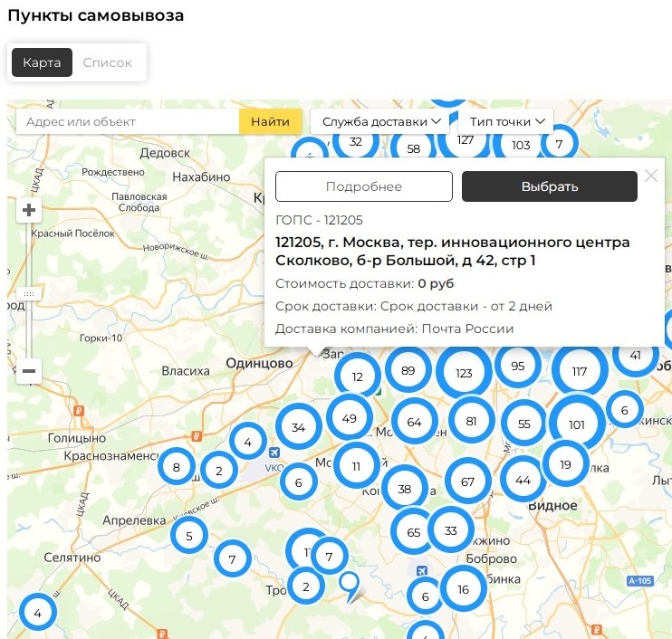Screen dimensions: 672x639
Task: Select the single pickup point pin near Троицк
Action: (350, 584)
